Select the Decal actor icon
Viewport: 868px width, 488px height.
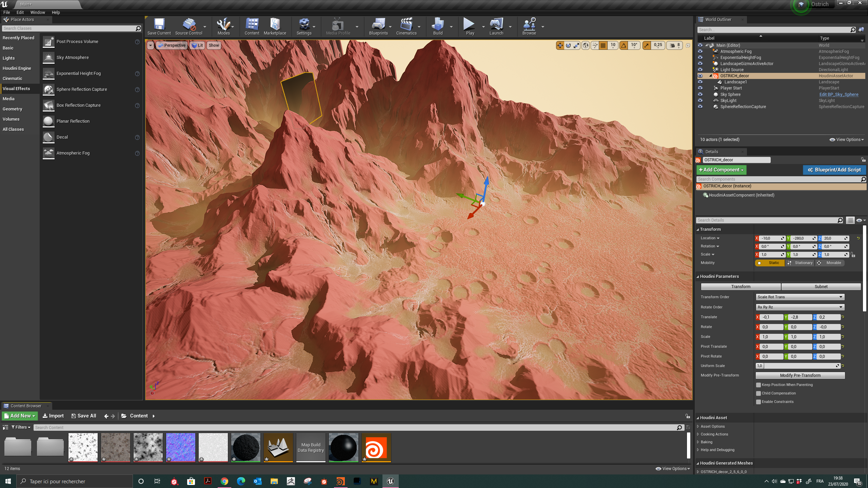(48, 137)
